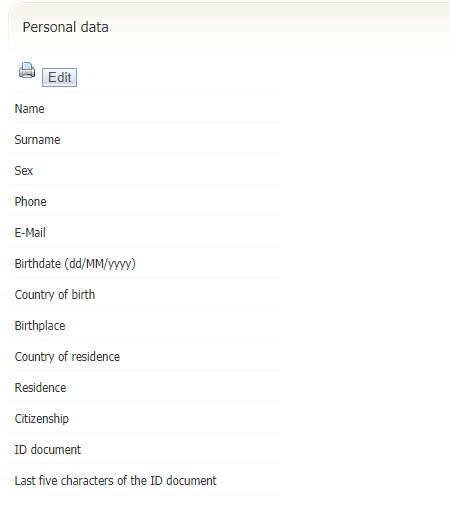Screen dimensions: 450x506
Task: Click the Name field row
Action: tap(145, 109)
